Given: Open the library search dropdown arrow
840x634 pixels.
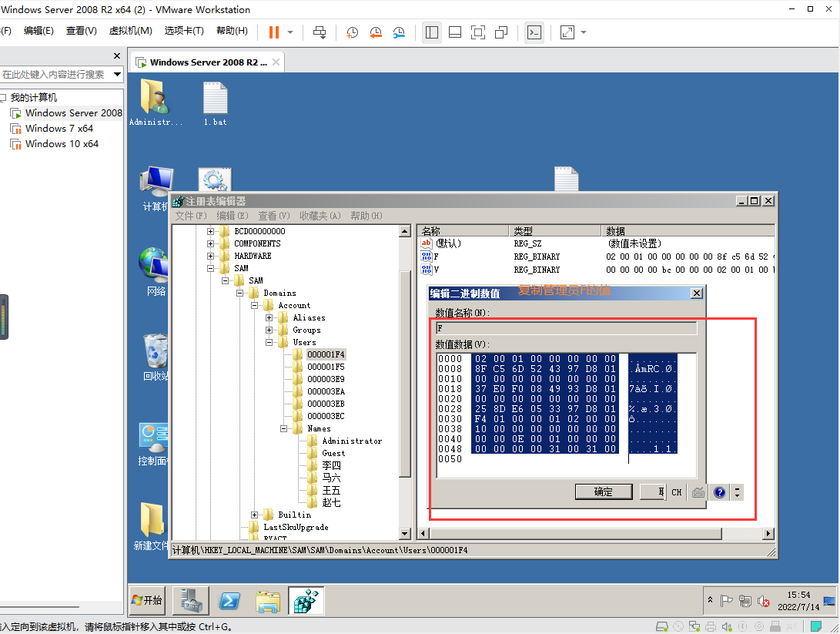Looking at the screenshot, I should pyautogui.click(x=117, y=75).
